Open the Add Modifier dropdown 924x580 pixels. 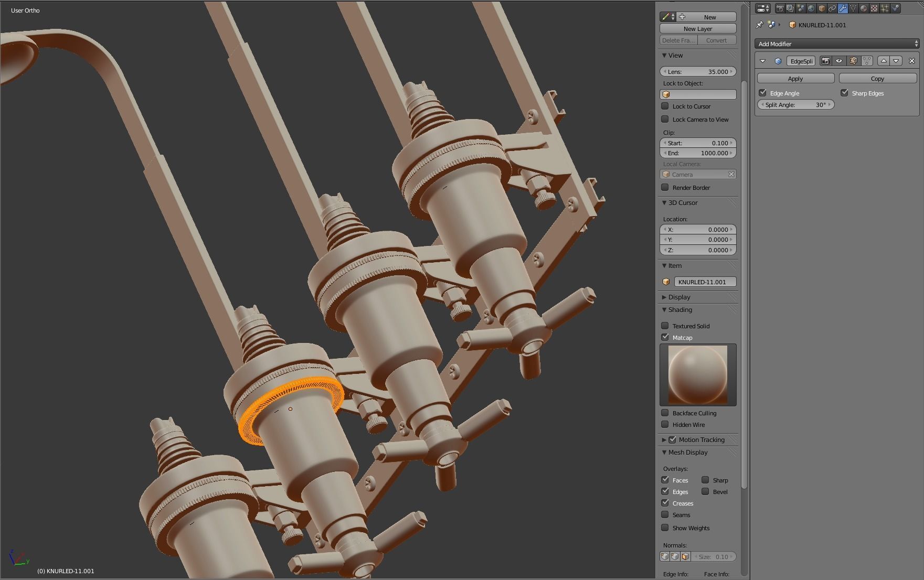click(836, 44)
